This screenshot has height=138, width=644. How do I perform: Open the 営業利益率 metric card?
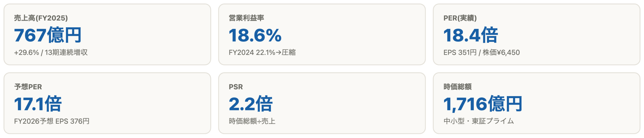coord(322,34)
